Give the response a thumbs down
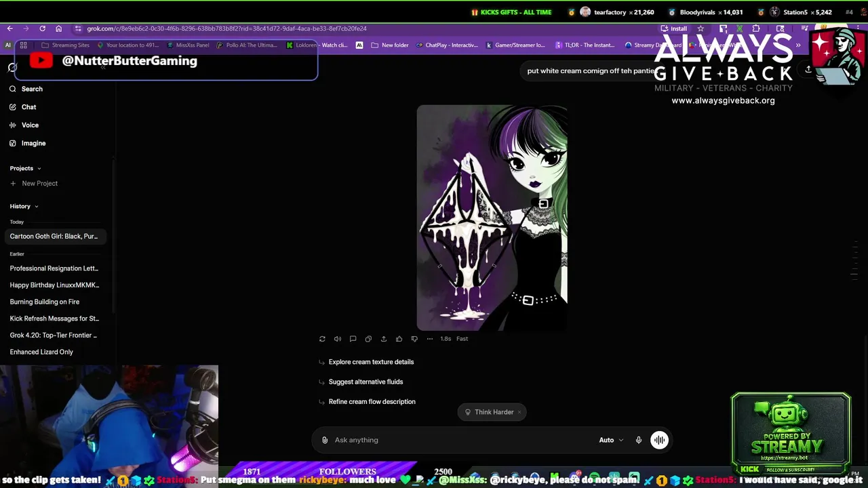This screenshot has width=868, height=488. 414,339
